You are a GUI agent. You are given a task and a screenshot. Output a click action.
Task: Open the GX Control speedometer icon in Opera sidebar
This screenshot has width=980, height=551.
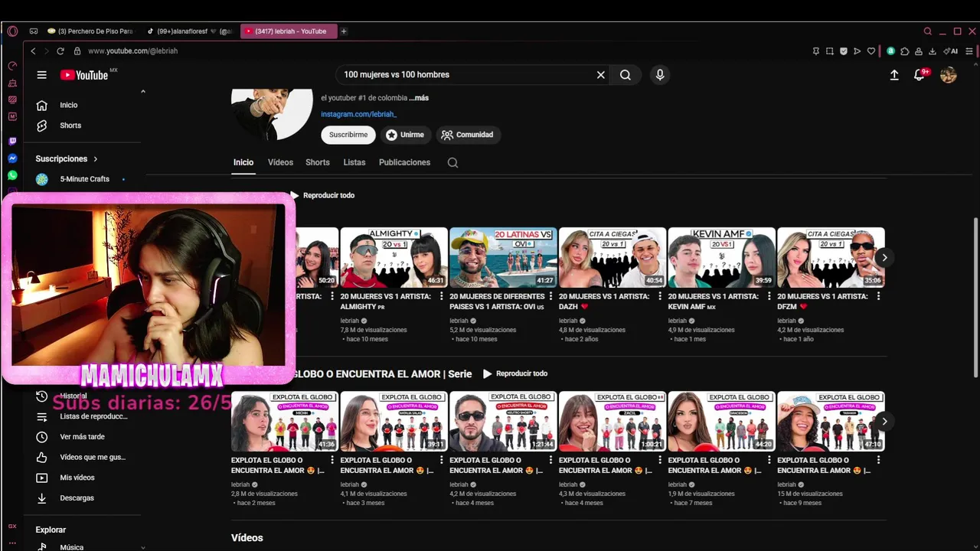[x=12, y=66]
